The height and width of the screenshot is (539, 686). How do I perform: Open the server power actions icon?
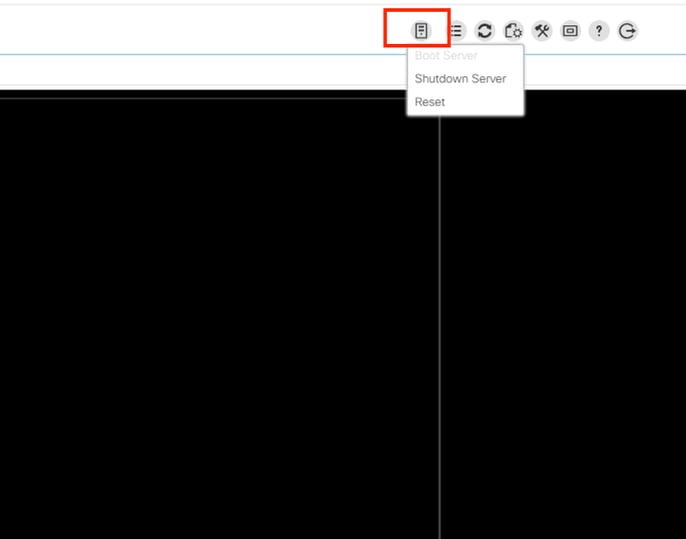point(421,31)
